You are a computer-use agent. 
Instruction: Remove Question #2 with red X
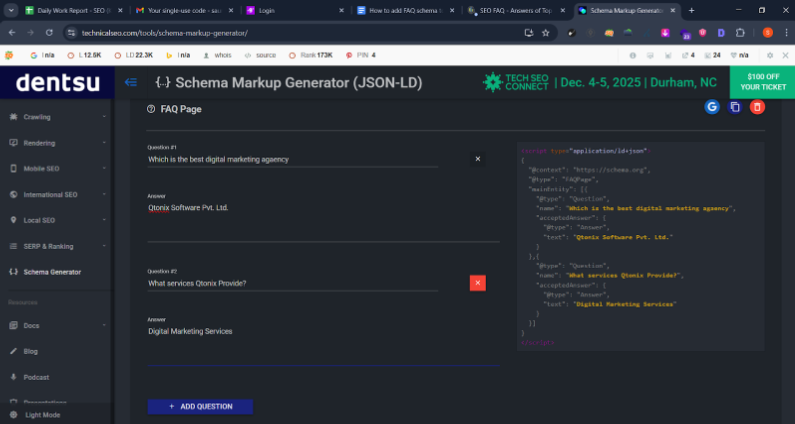click(x=477, y=283)
